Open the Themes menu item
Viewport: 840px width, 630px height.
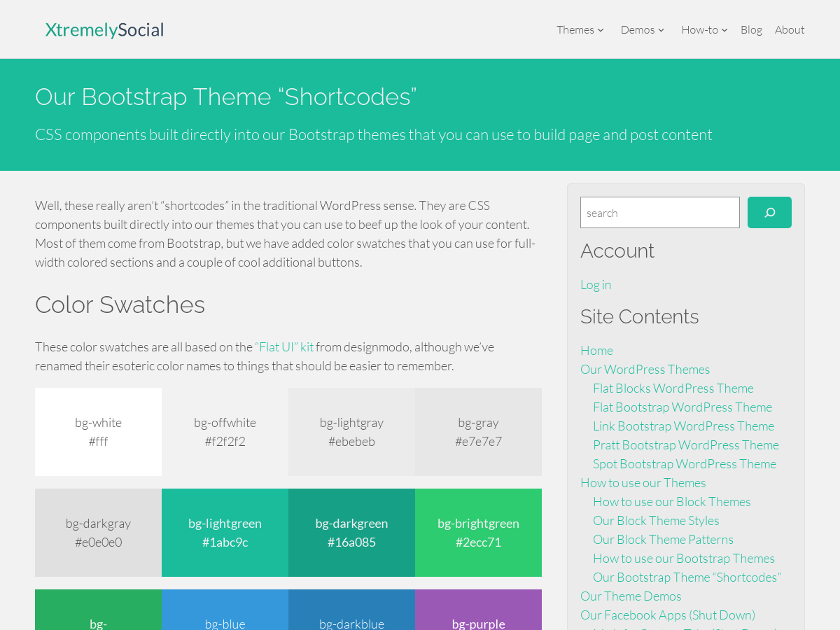pyautogui.click(x=575, y=29)
